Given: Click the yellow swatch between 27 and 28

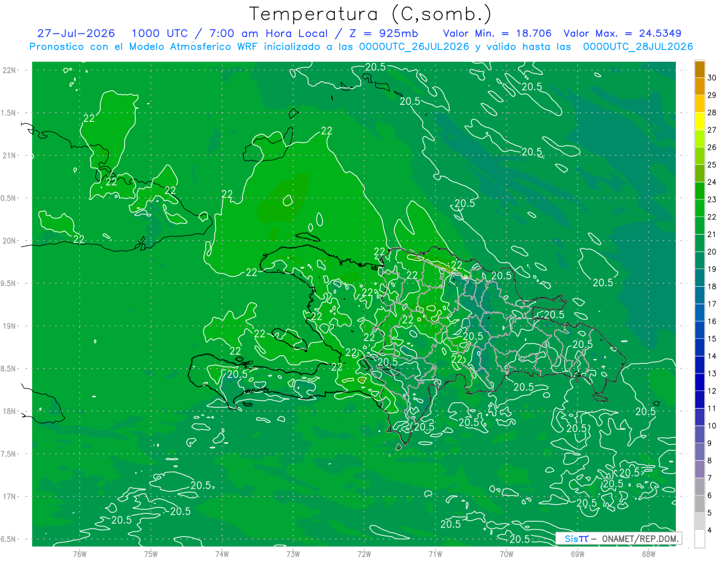Looking at the screenshot, I should point(699,121).
